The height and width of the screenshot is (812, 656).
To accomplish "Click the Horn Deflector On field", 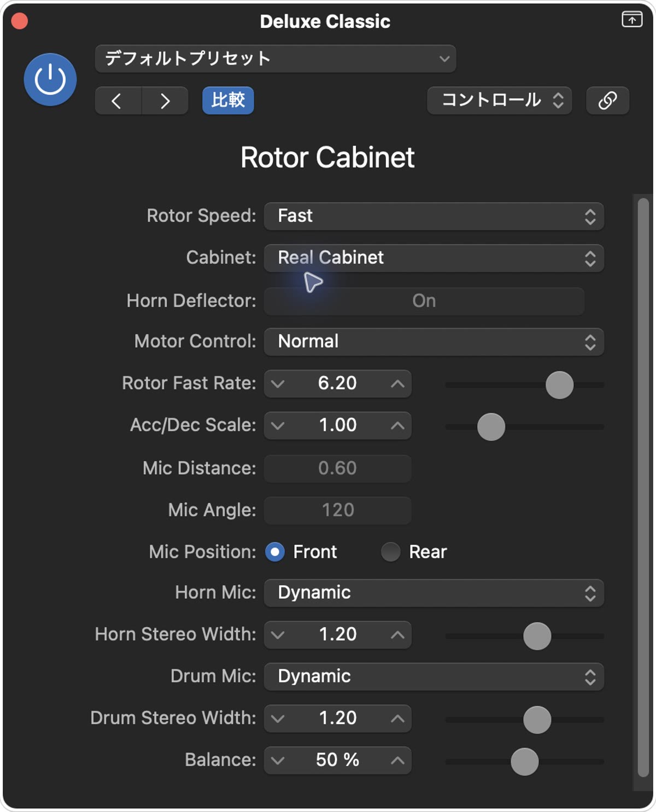I will 424,301.
